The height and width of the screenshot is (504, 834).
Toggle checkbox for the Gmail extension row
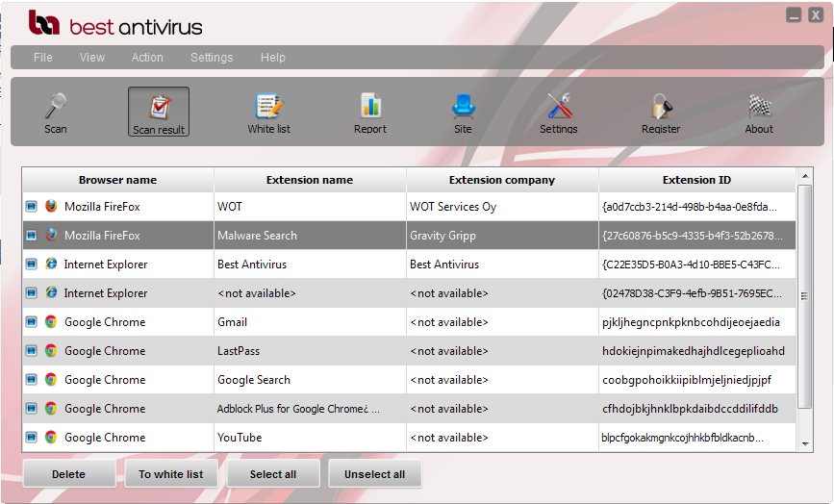(32, 321)
